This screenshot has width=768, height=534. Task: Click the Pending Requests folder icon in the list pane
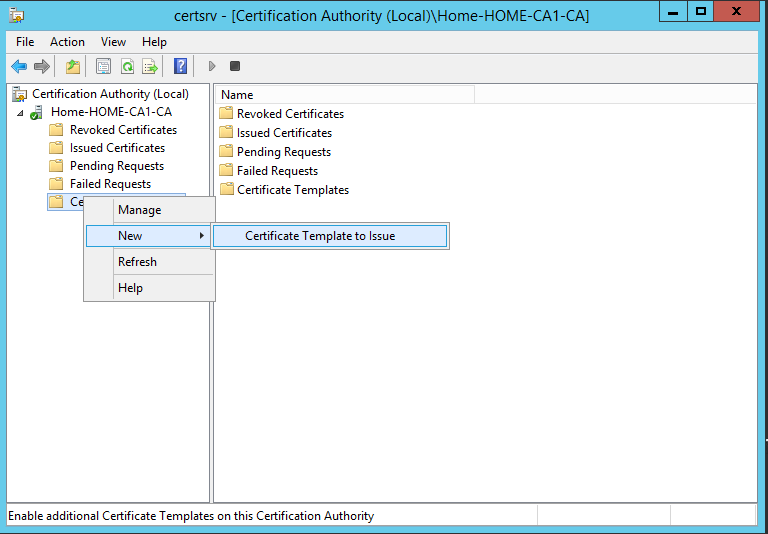226,152
